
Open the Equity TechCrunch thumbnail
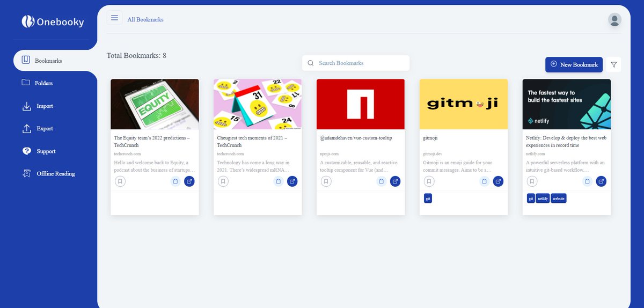[155, 104]
